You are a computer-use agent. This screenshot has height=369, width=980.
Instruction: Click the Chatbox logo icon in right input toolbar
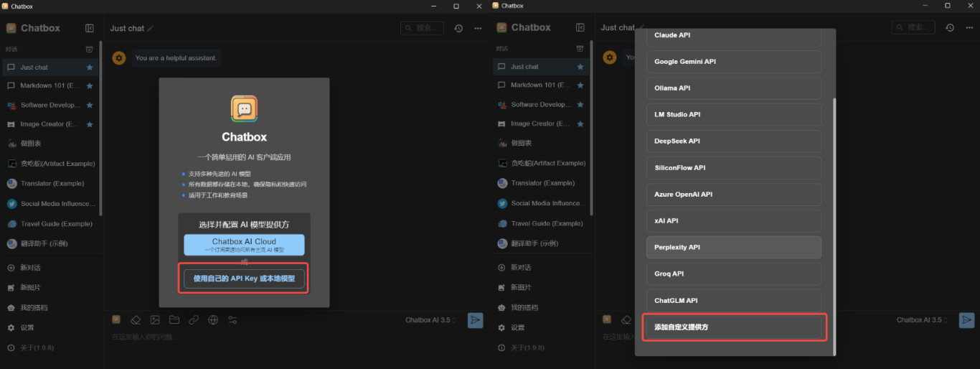click(x=606, y=319)
